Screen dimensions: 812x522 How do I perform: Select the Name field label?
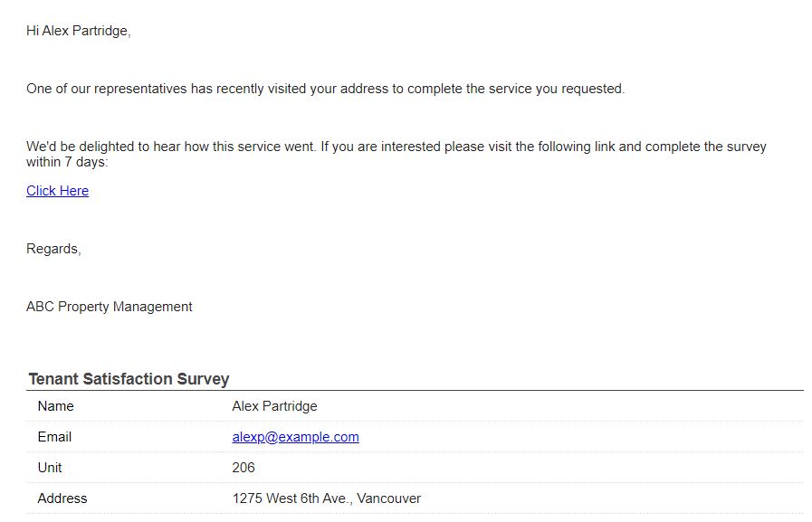click(x=55, y=406)
